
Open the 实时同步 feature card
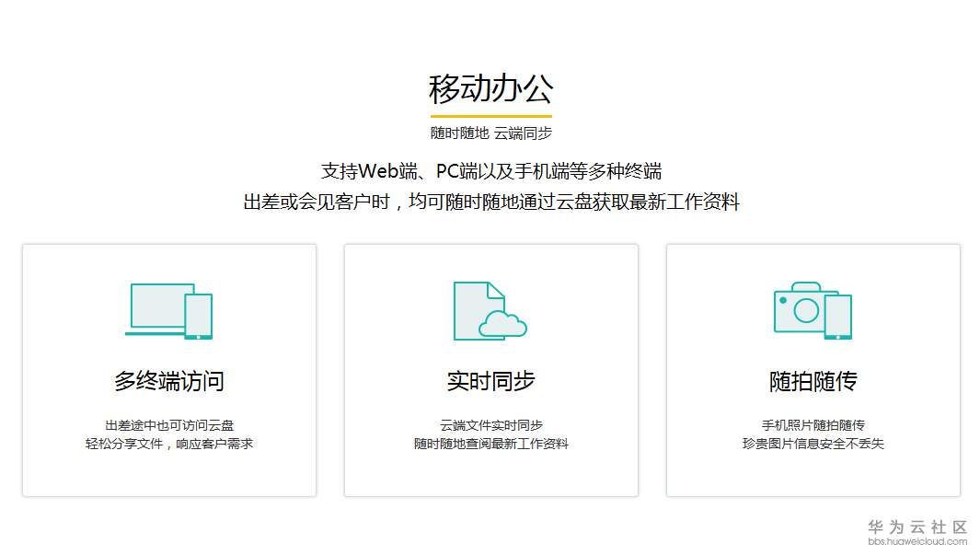click(490, 368)
